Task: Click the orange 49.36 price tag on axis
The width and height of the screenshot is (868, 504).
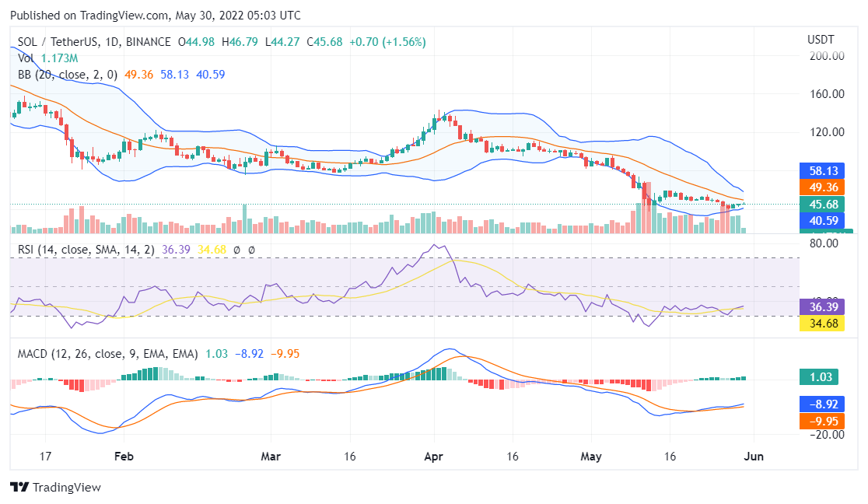Action: pos(822,187)
